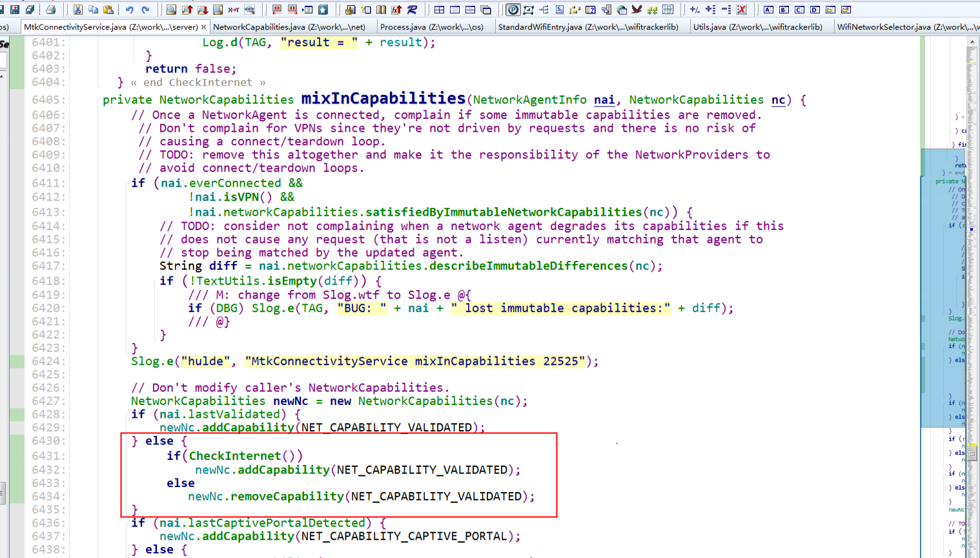Undo the last edit

click(129, 10)
